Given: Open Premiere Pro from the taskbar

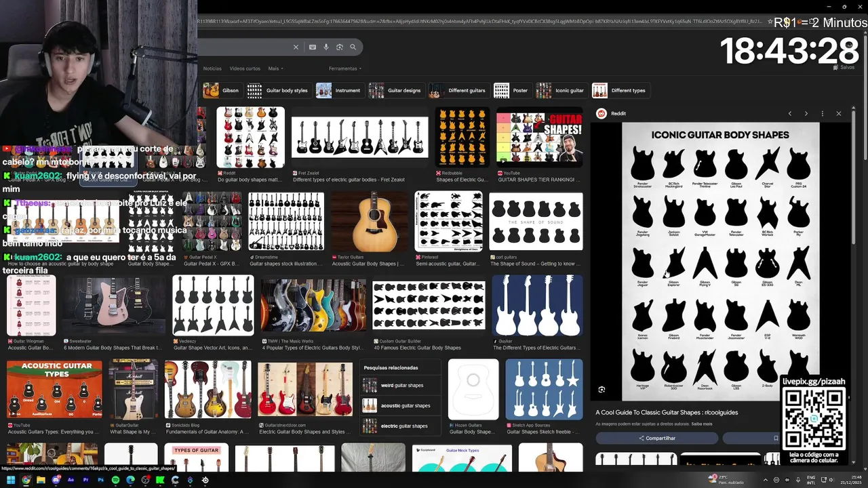Looking at the screenshot, I should [x=85, y=480].
